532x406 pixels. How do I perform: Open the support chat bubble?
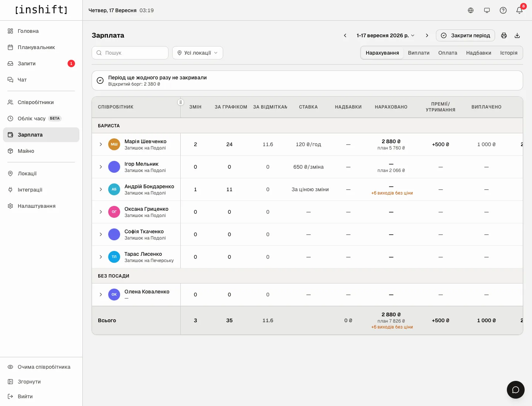[x=516, y=390]
